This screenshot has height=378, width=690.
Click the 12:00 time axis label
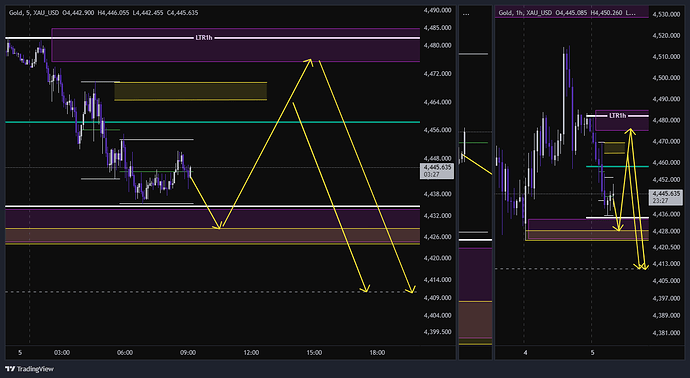(251, 352)
